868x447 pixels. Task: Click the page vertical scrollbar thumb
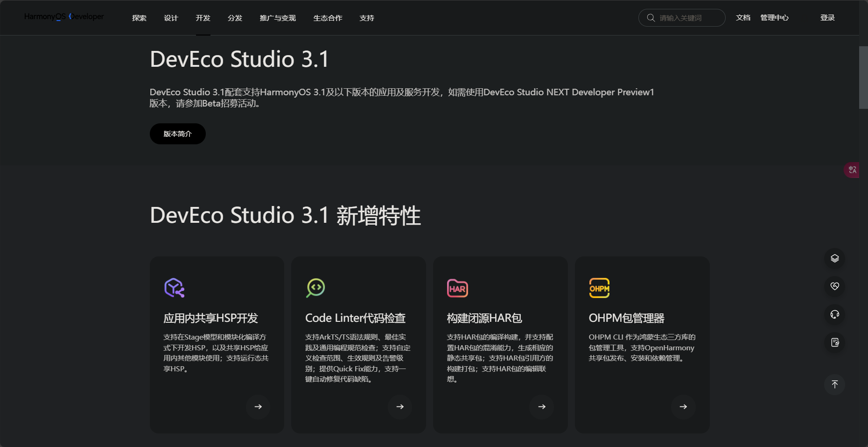863,78
